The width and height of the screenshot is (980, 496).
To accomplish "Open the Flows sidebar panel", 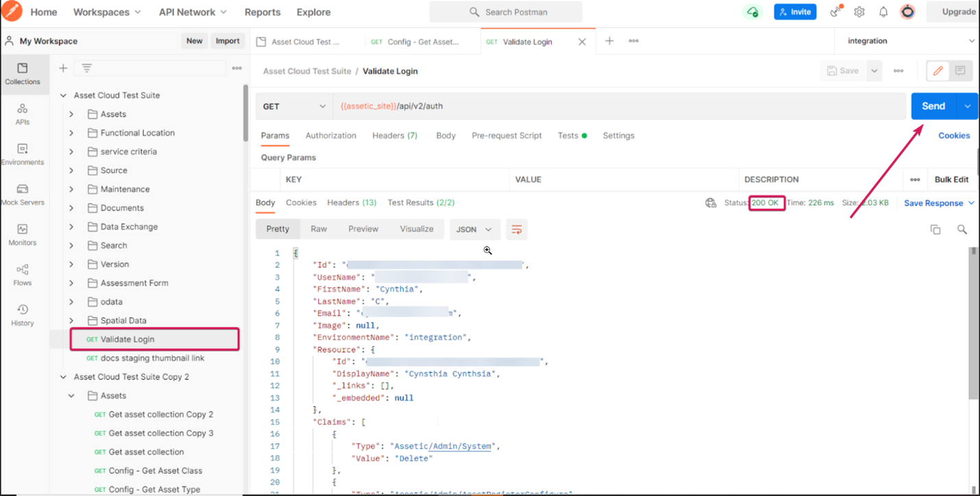I will (23, 275).
